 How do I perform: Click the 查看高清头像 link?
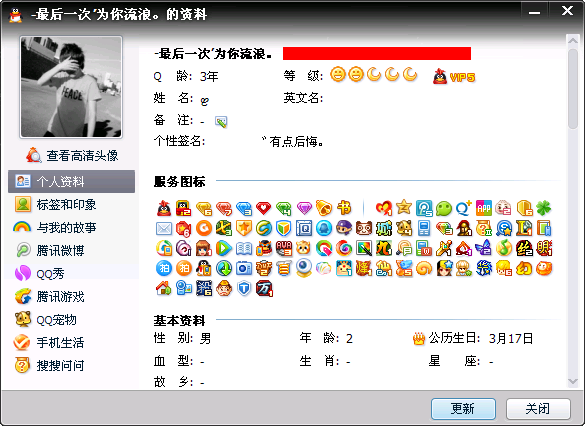(x=72, y=155)
